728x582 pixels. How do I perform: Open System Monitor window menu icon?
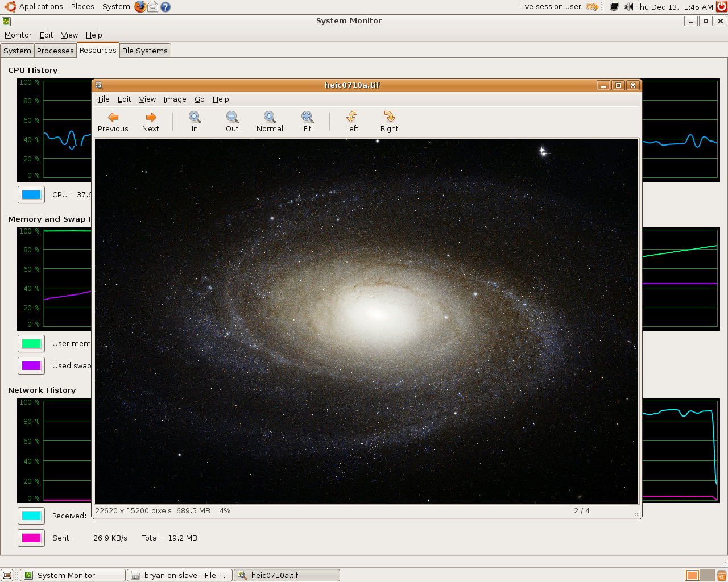[6, 21]
